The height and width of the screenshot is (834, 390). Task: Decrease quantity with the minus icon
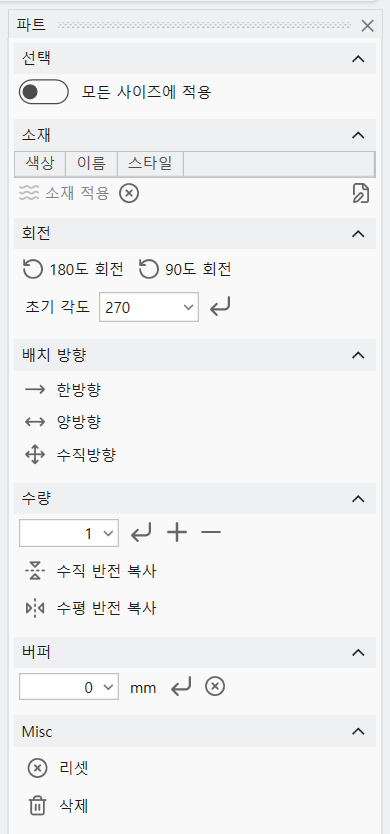point(211,532)
